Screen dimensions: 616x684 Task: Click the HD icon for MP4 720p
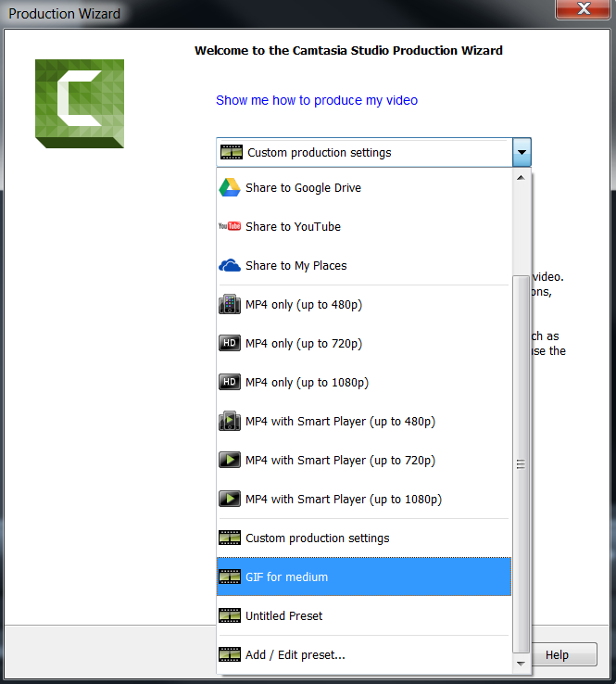click(x=230, y=343)
